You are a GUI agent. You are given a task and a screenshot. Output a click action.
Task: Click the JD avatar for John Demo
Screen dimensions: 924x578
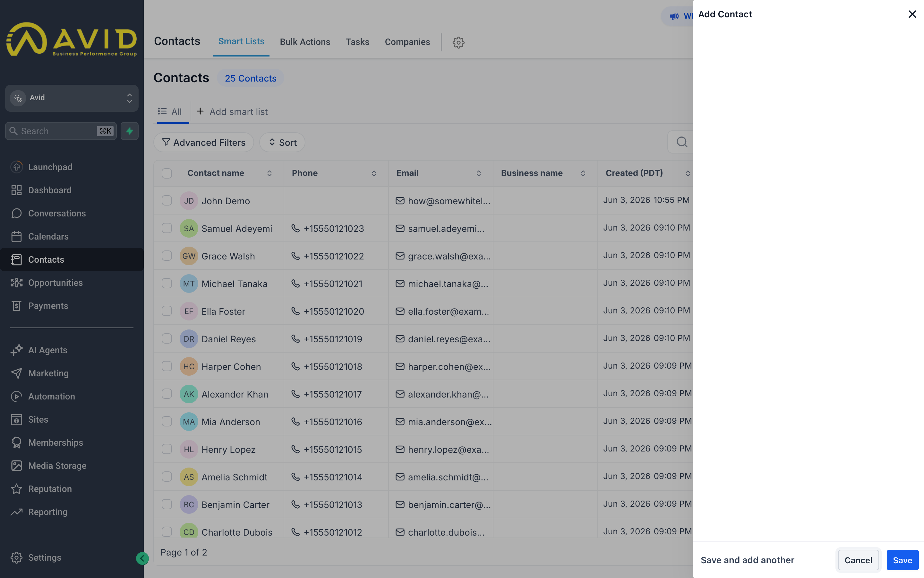click(x=189, y=201)
